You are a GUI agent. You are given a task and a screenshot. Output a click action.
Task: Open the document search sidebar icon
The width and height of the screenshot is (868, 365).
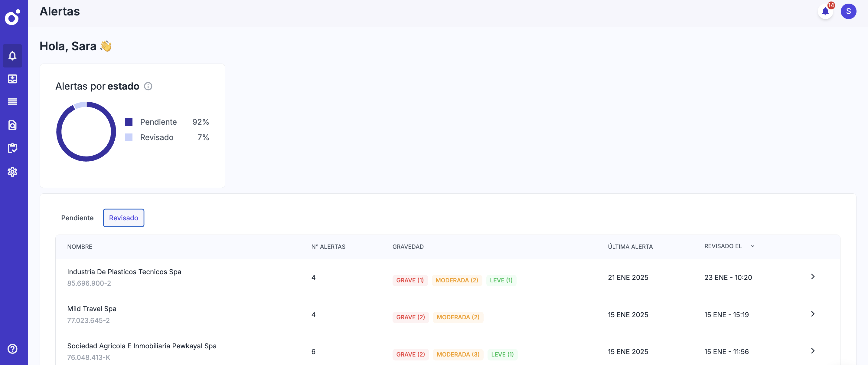click(x=12, y=125)
